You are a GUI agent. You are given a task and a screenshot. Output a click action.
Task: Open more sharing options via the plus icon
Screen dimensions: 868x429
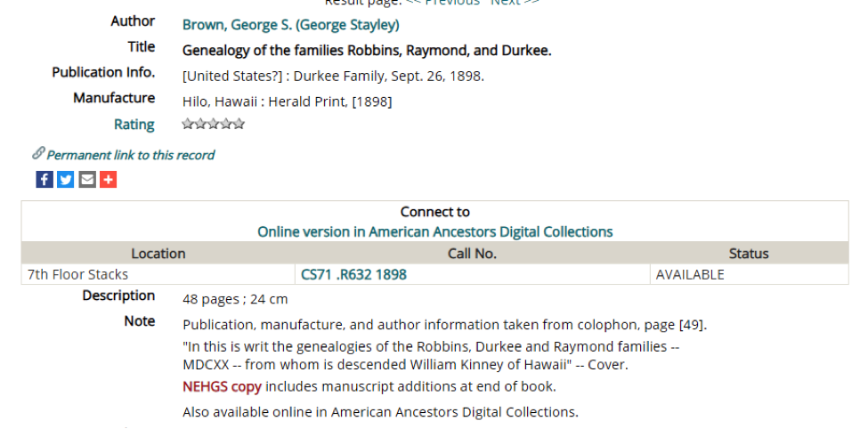pyautogui.click(x=108, y=180)
